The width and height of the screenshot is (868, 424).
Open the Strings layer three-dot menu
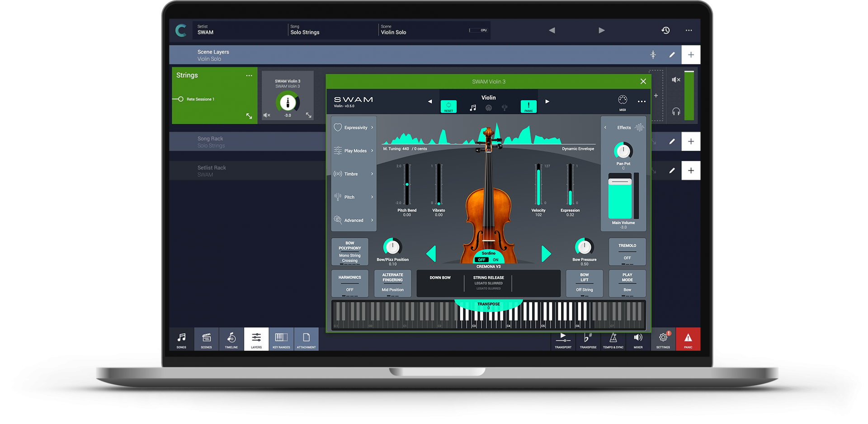(x=249, y=75)
